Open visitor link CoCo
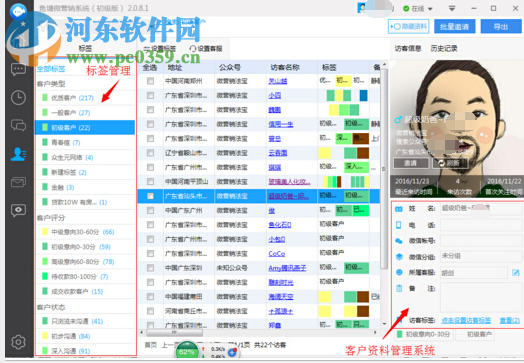Image resolution: width=524 pixels, height=363 pixels. 277,254
